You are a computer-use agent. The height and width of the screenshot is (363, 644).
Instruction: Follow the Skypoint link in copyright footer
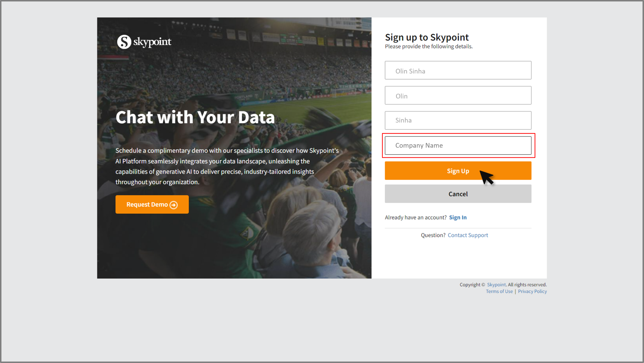(496, 284)
